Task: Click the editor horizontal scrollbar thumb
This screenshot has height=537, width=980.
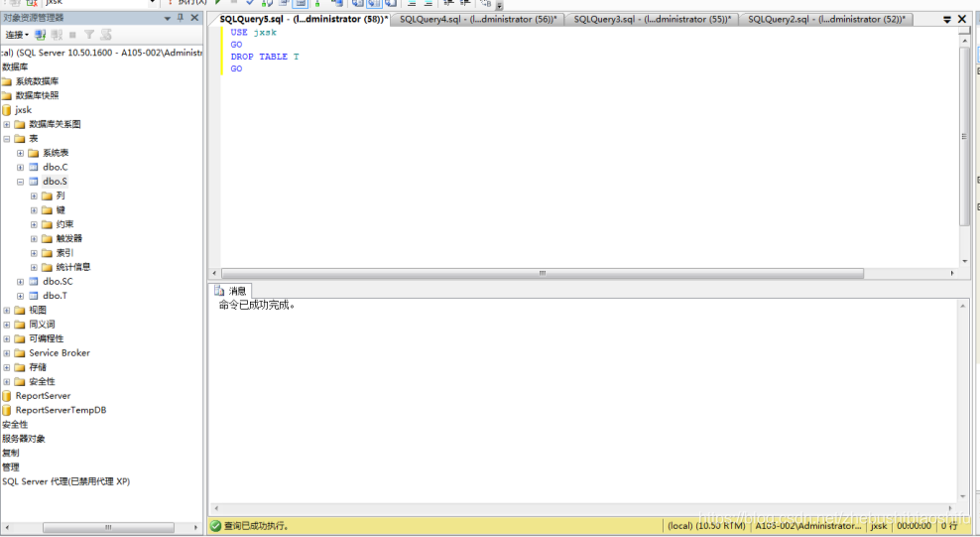Action: coord(543,274)
